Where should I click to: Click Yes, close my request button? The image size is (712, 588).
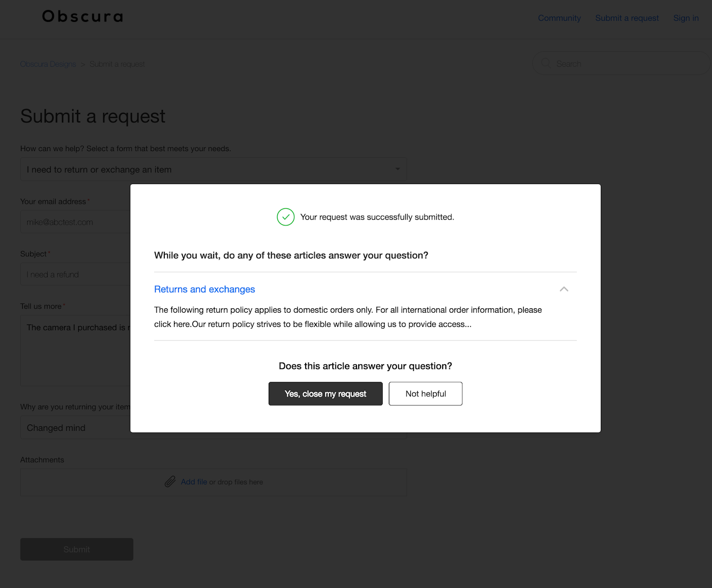325,394
